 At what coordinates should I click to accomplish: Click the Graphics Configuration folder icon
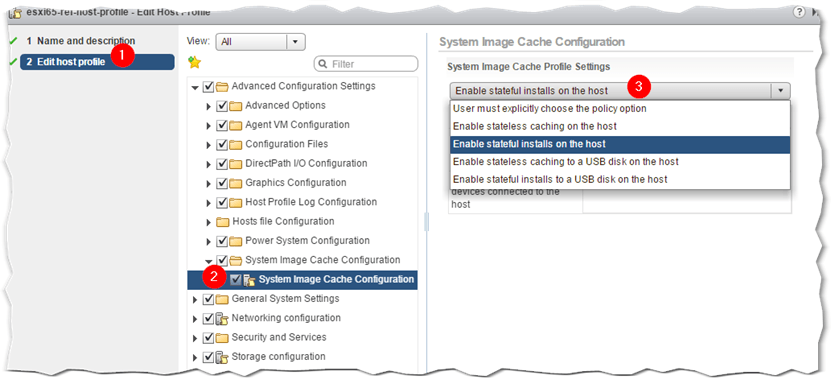coord(235,183)
